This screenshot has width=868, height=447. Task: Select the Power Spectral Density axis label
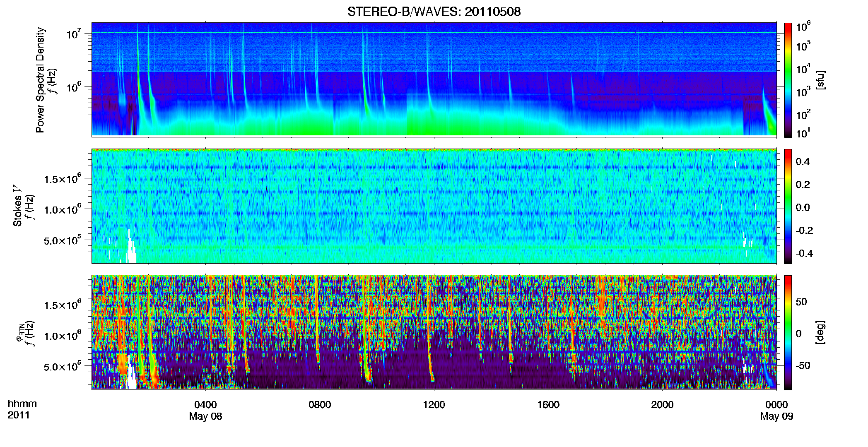(x=40, y=80)
